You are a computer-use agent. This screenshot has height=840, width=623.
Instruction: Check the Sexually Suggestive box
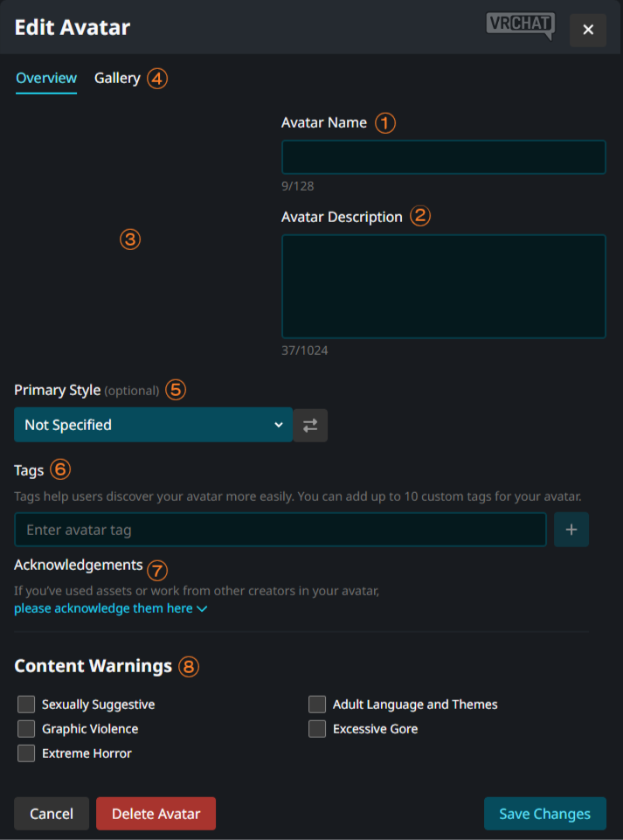[26, 705]
